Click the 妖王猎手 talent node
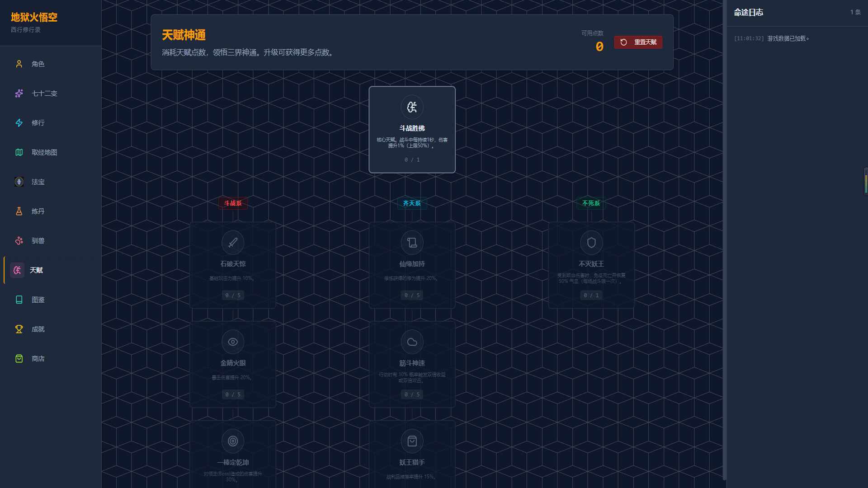868x488 pixels. click(412, 452)
